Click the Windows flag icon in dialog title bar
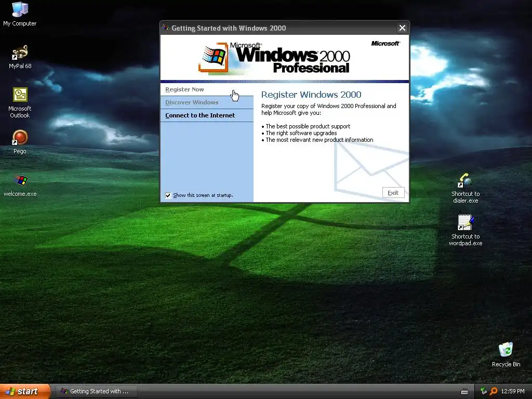Viewport: 532px width, 399px height. [x=166, y=28]
